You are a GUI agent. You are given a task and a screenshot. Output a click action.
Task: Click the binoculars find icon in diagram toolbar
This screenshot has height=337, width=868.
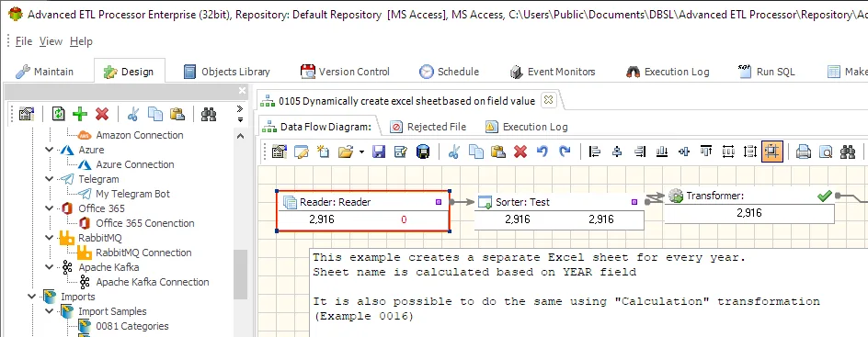848,152
